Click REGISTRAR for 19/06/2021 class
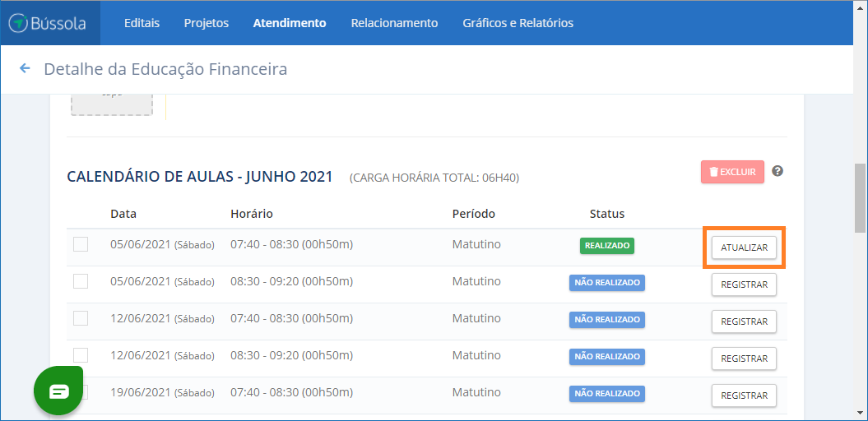The width and height of the screenshot is (868, 421). click(744, 396)
